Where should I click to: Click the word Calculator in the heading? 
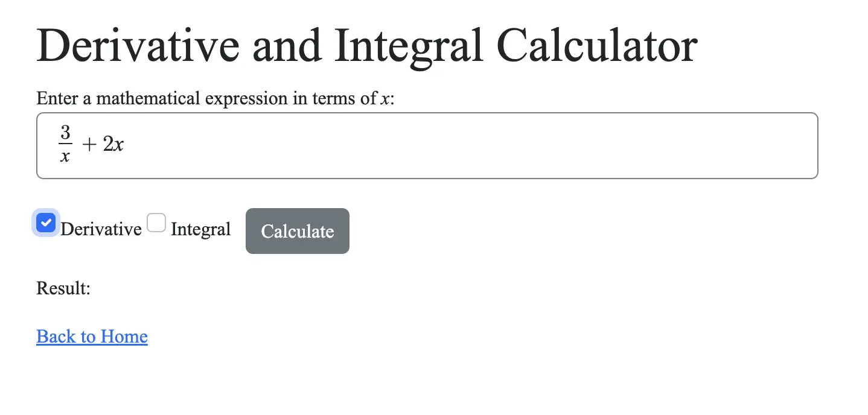[598, 46]
